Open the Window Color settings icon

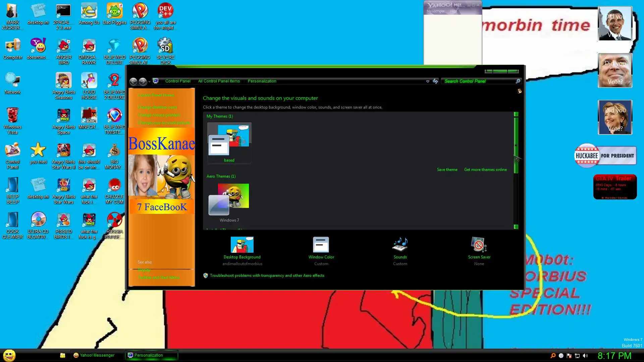coord(321,245)
